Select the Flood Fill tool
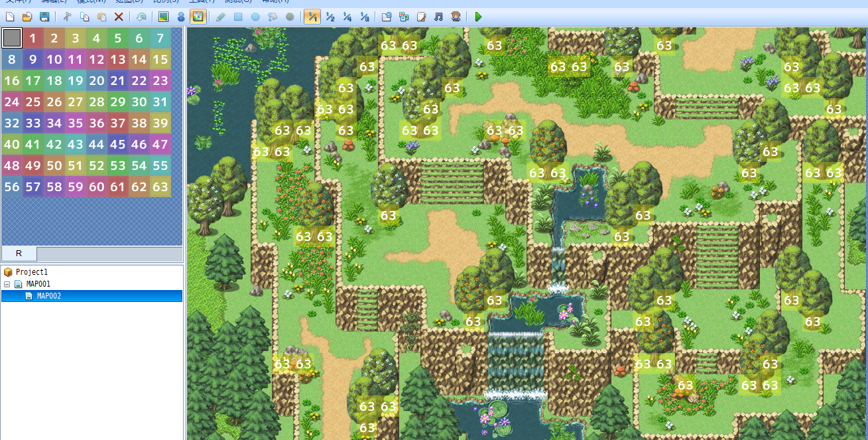Viewport: 868px width, 440px height. pos(273,17)
